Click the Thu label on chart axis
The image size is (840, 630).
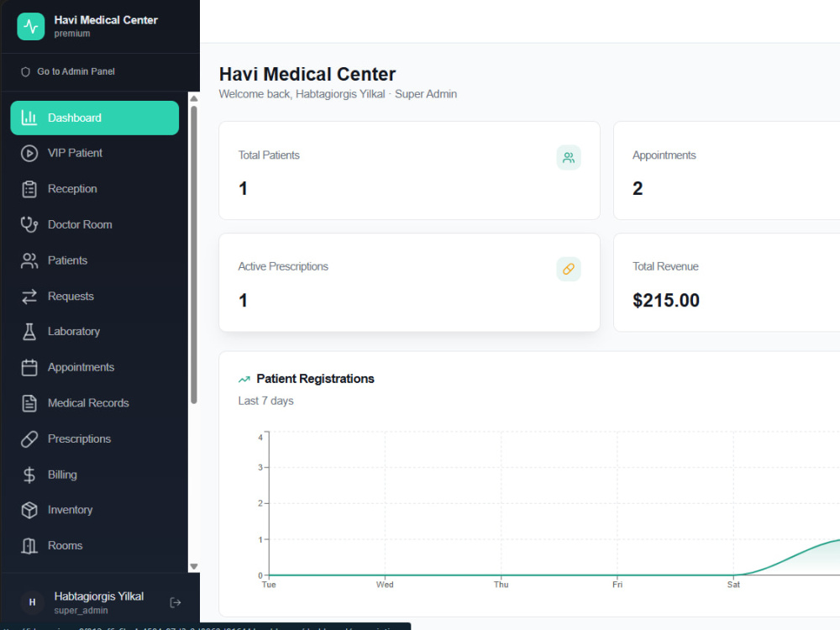(x=501, y=585)
